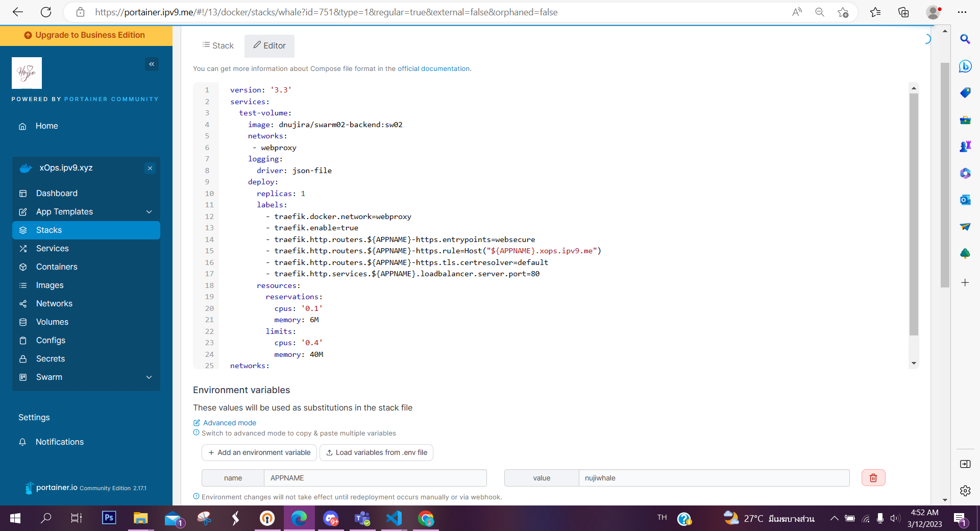Open the Secrets section

pyautogui.click(x=50, y=358)
